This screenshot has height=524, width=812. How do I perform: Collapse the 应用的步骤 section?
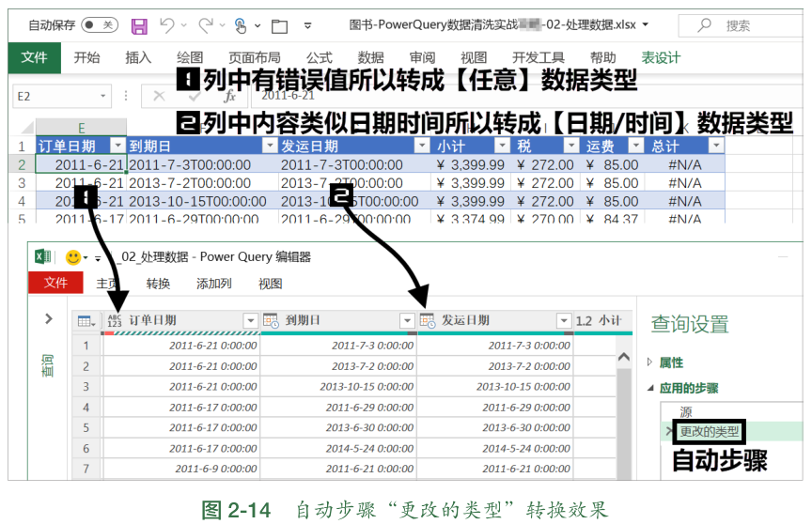[x=650, y=388]
